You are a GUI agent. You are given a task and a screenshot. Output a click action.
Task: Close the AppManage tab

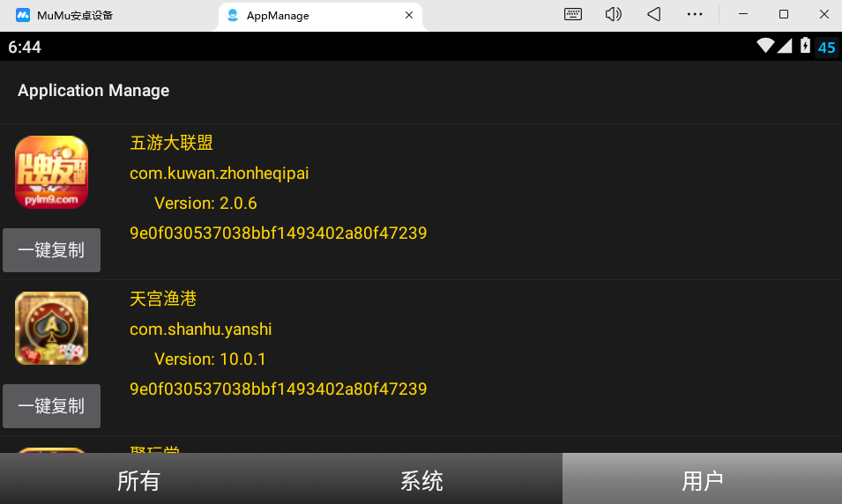409,15
